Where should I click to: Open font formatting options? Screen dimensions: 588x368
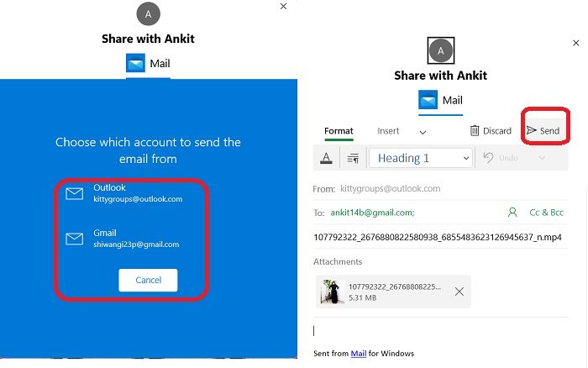[x=326, y=158]
